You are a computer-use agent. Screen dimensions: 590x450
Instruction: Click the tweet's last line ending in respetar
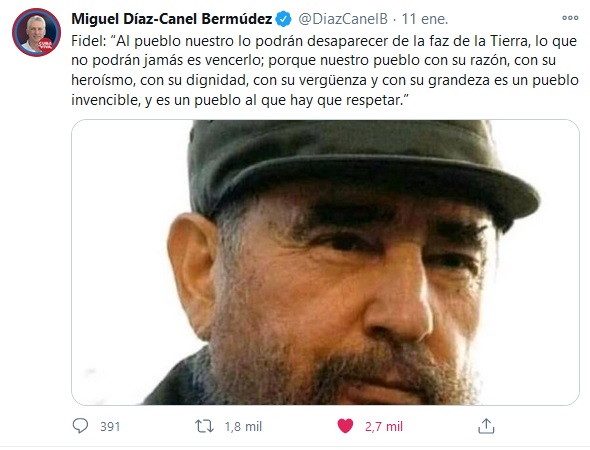240,100
